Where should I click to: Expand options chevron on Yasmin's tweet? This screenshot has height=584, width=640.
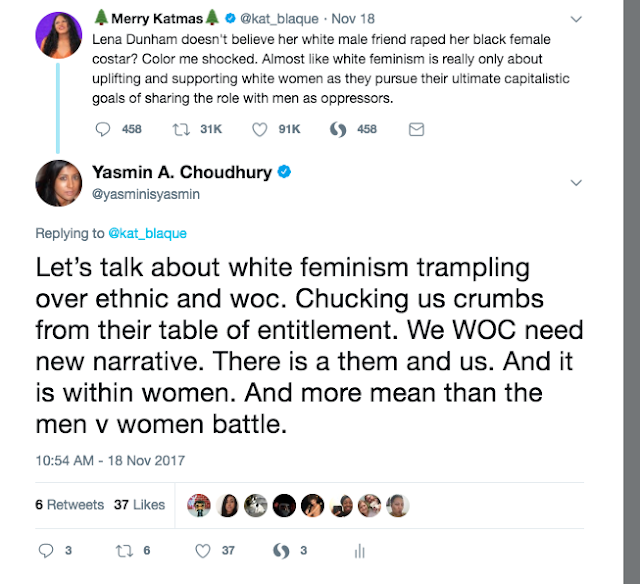(x=575, y=183)
